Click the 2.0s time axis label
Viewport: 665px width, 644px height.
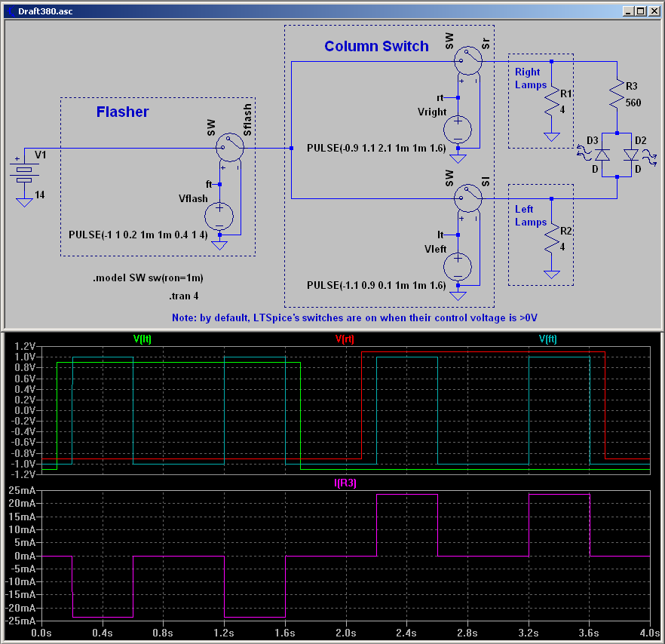(x=345, y=633)
